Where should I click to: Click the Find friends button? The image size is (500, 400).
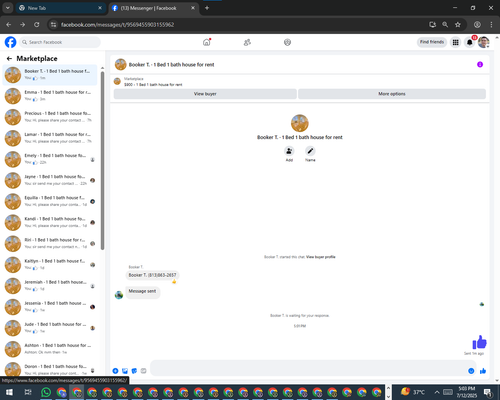[x=432, y=42]
